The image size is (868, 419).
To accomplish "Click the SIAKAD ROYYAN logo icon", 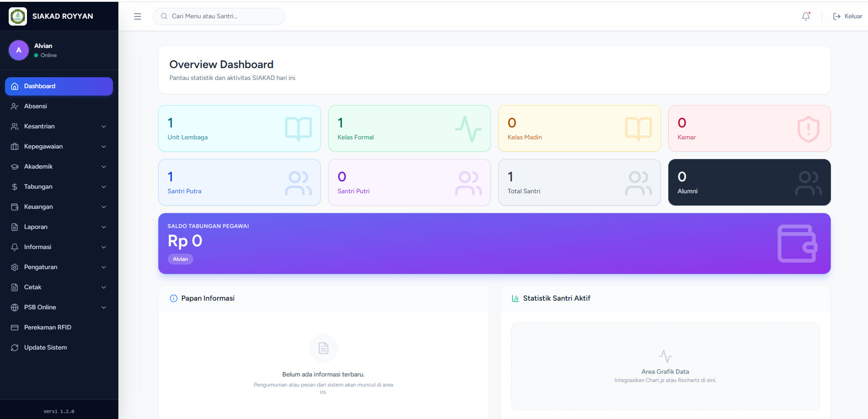I will (18, 16).
